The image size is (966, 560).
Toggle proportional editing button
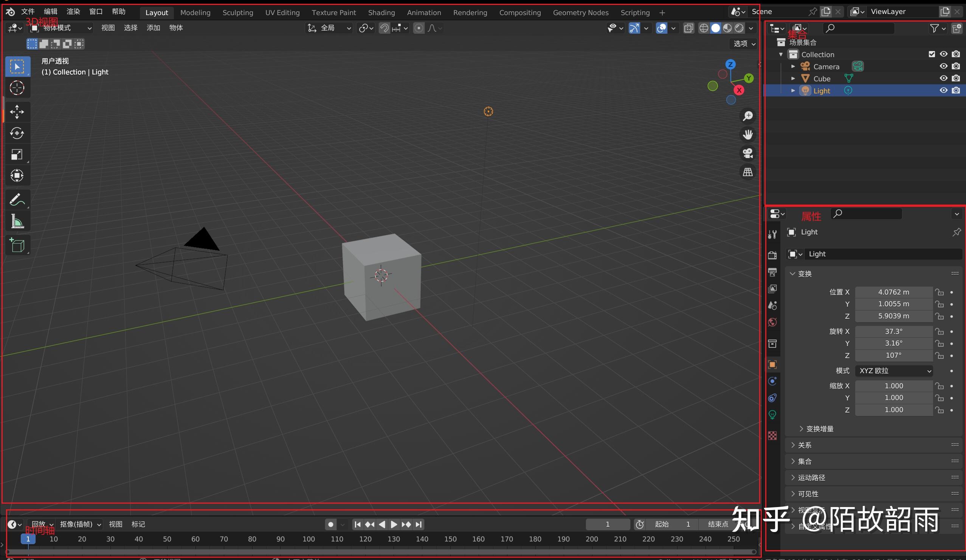[419, 28]
